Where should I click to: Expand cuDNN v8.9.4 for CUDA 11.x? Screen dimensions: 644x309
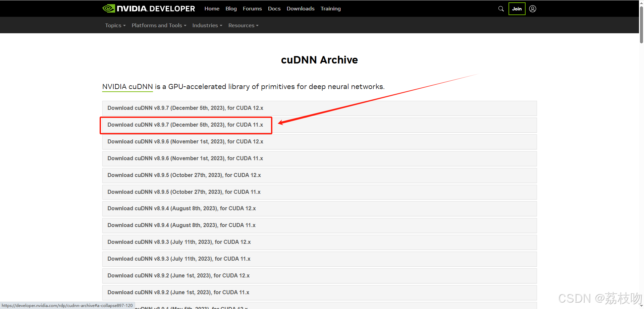(319, 225)
